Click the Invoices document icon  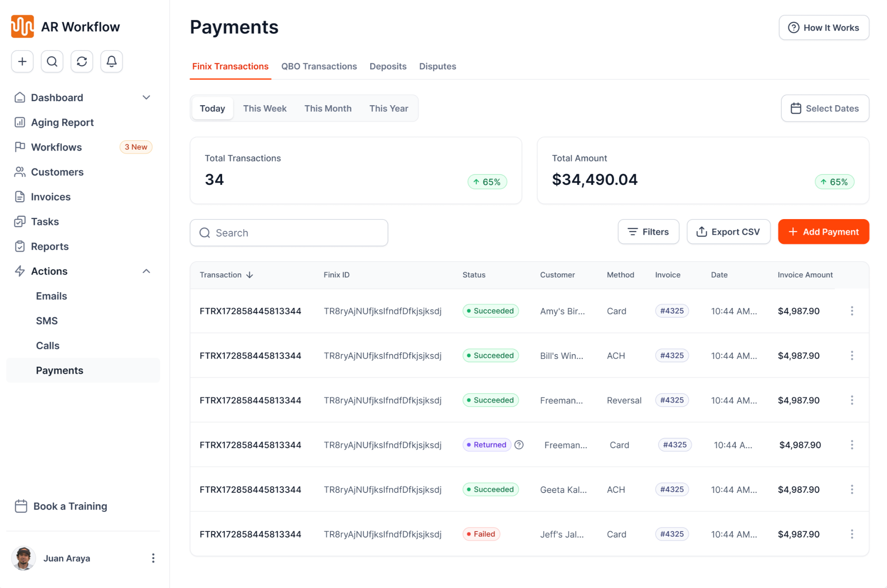[20, 197]
